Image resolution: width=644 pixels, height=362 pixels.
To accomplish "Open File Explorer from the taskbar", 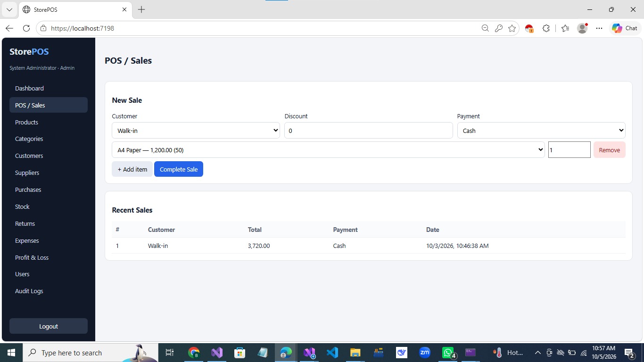I will pyautogui.click(x=355, y=353).
